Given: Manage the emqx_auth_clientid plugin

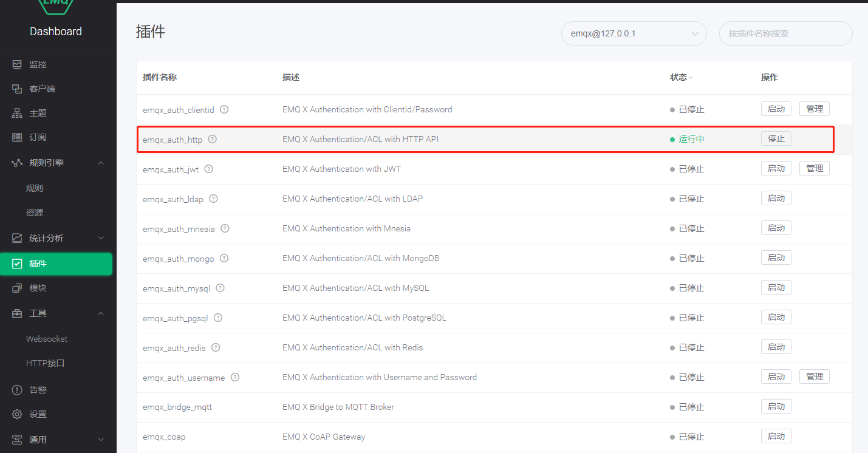Looking at the screenshot, I should (x=815, y=109).
